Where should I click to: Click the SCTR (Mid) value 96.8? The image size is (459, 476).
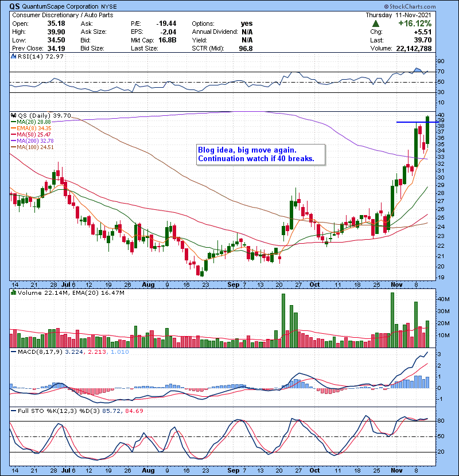pos(246,48)
